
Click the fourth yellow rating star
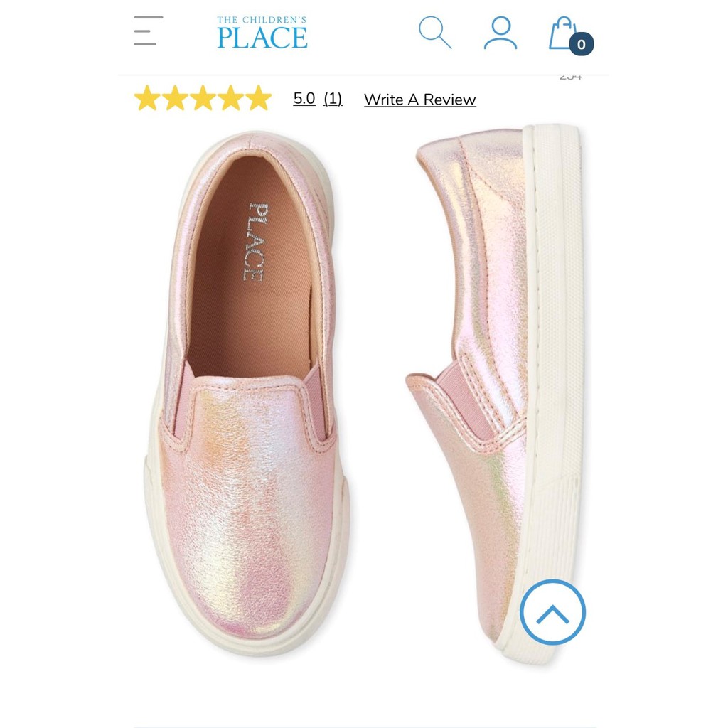[x=231, y=98]
